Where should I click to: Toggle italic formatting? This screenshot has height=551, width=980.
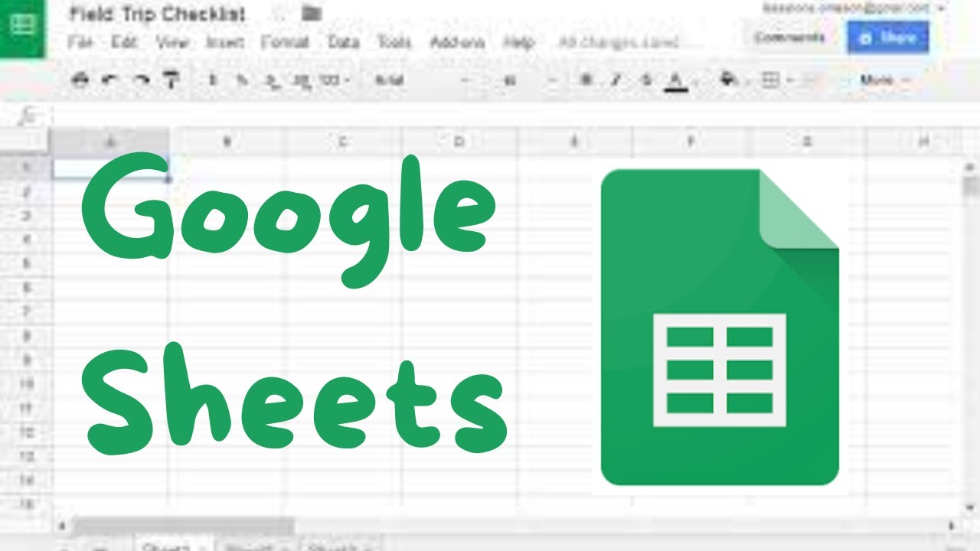click(616, 80)
